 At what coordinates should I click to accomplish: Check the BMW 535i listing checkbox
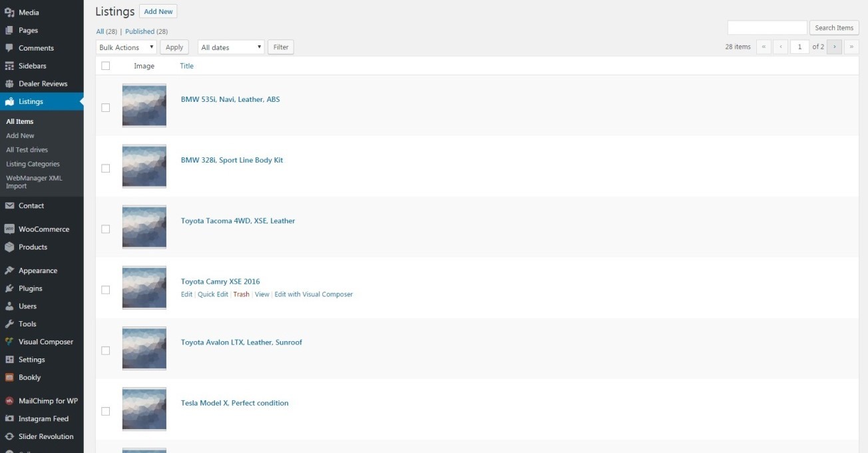105,108
